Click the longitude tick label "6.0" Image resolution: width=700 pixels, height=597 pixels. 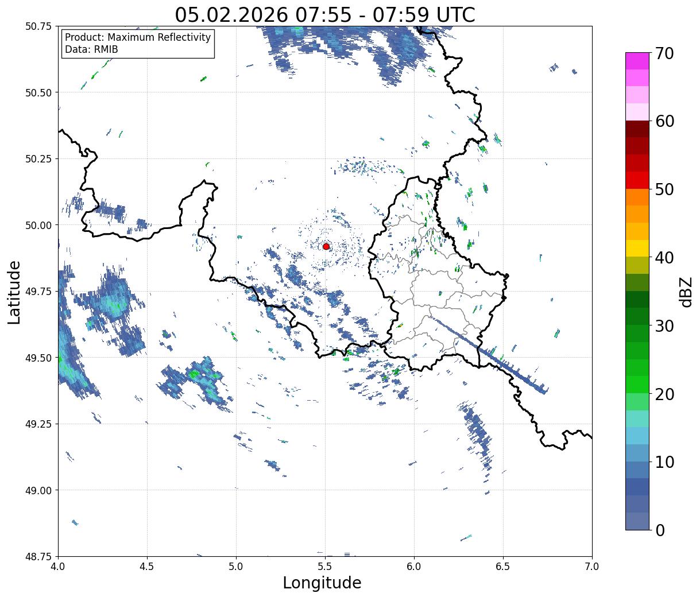coord(414,567)
